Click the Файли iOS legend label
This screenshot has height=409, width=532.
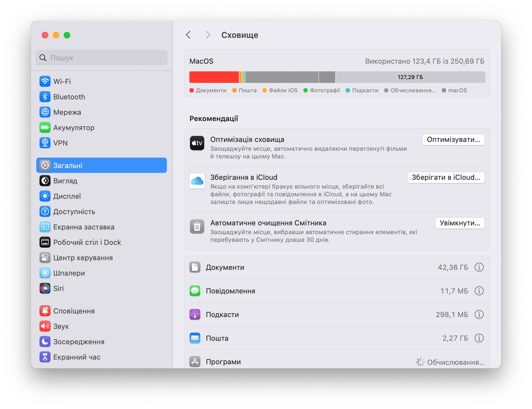pyautogui.click(x=283, y=91)
